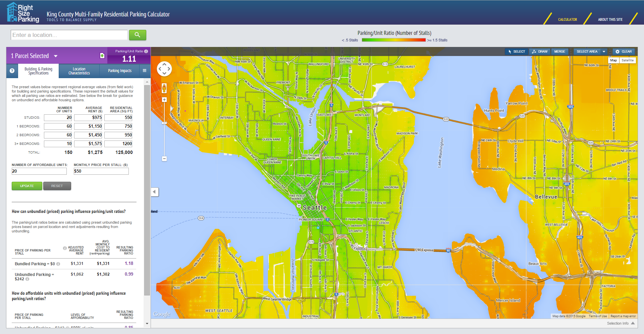644x334 pixels.
Task: Click 3+ Bedrooms residential area field
Action: coord(118,144)
